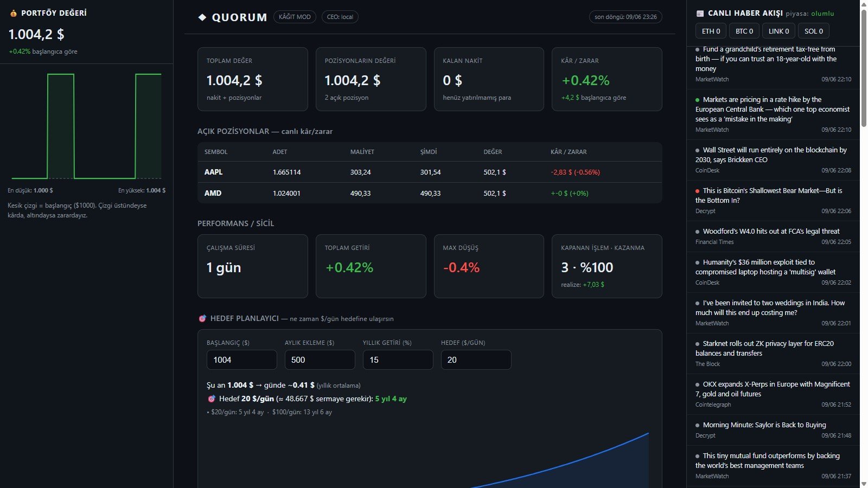The width and height of the screenshot is (868, 488).
Task: Select the SOL 0 news filter
Action: point(814,31)
